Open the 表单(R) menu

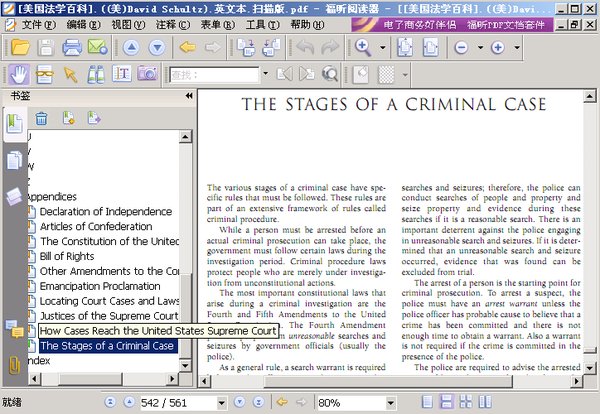click(218, 25)
